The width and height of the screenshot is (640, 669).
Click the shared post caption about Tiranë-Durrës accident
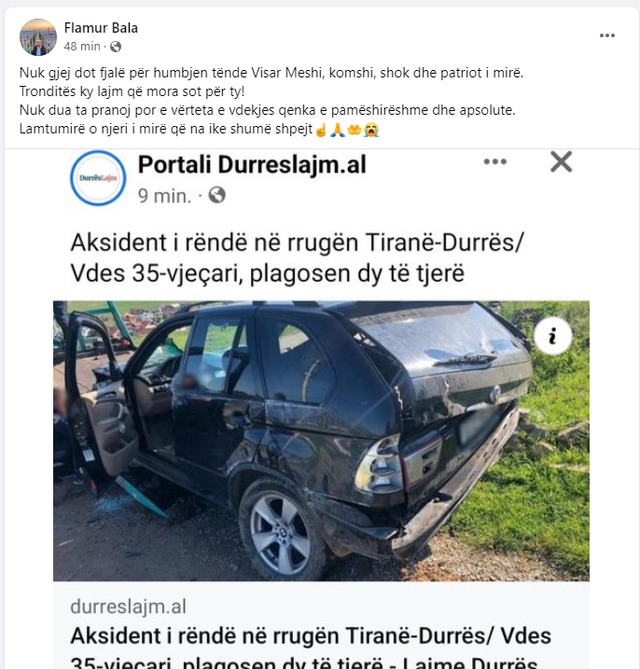coord(297,258)
